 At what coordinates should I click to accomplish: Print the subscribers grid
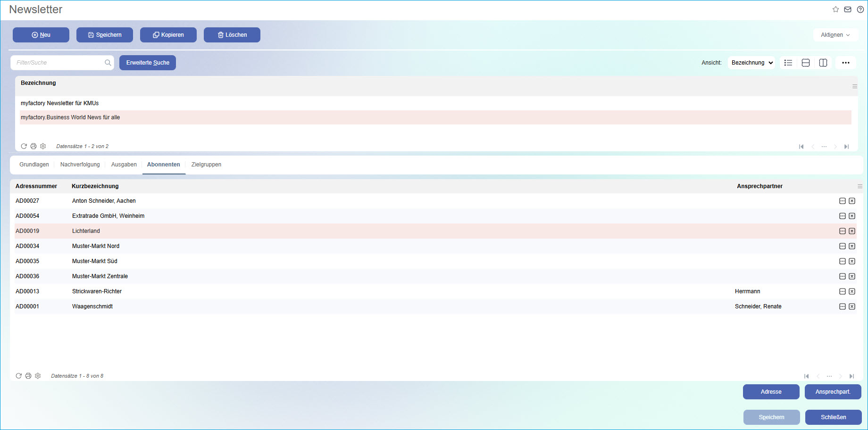28,376
